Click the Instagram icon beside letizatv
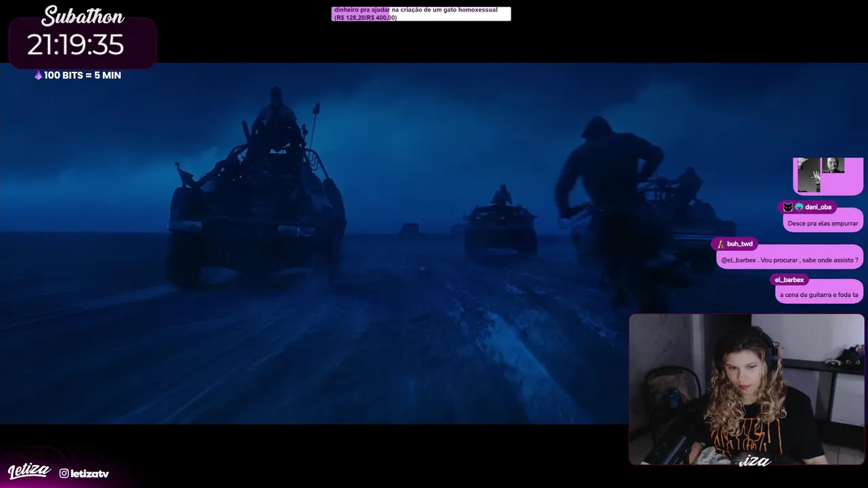Viewport: 868px width, 488px height. tap(64, 473)
